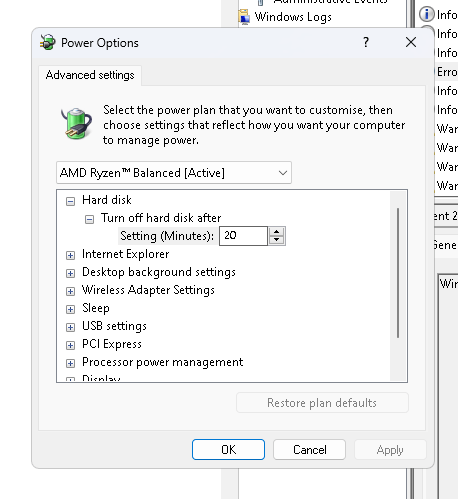Image resolution: width=458 pixels, height=499 pixels.
Task: Click the blue Information event icon
Action: (x=427, y=14)
